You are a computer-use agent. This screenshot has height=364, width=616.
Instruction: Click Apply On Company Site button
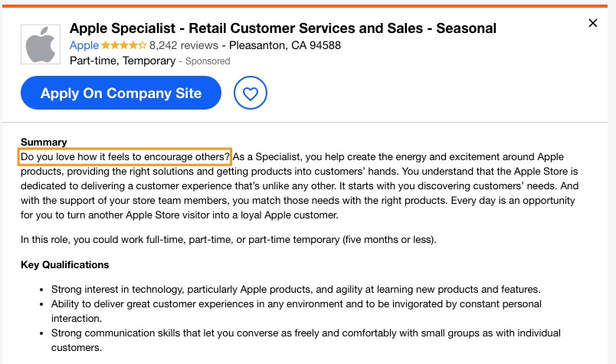pyautogui.click(x=121, y=93)
